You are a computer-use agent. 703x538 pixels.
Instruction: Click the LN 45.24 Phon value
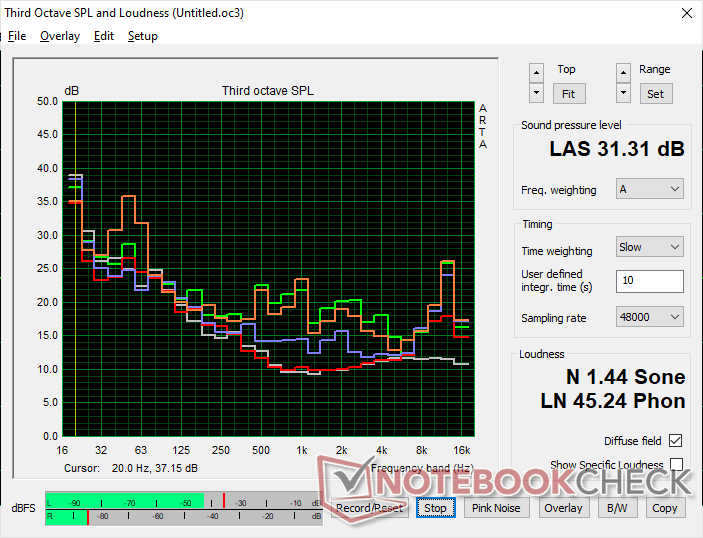point(613,401)
